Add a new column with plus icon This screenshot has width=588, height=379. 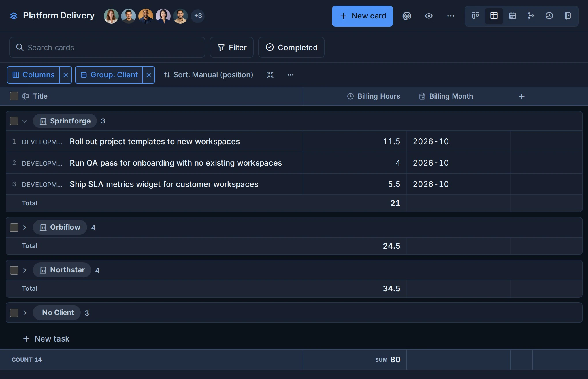[x=522, y=96]
